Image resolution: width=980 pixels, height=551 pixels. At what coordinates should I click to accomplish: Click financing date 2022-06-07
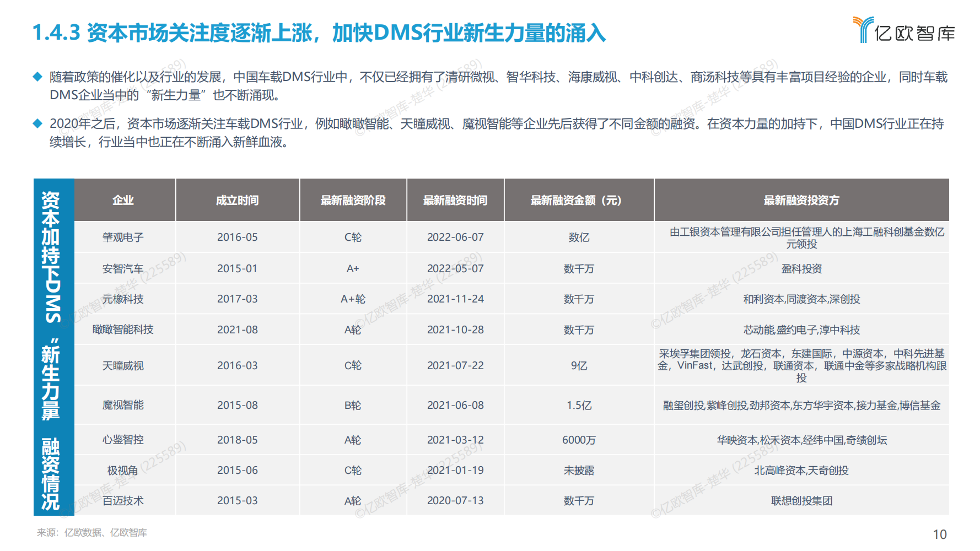point(455,237)
